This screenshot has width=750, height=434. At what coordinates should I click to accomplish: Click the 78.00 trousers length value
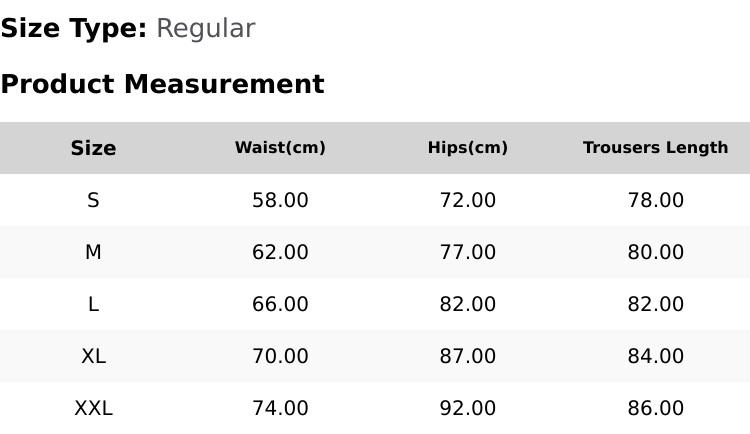pos(656,200)
